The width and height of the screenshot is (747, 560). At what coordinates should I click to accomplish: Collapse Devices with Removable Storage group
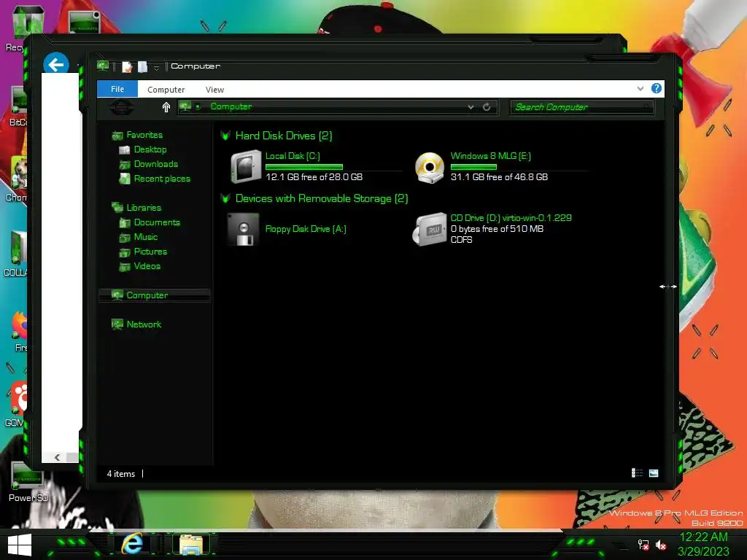(x=226, y=198)
